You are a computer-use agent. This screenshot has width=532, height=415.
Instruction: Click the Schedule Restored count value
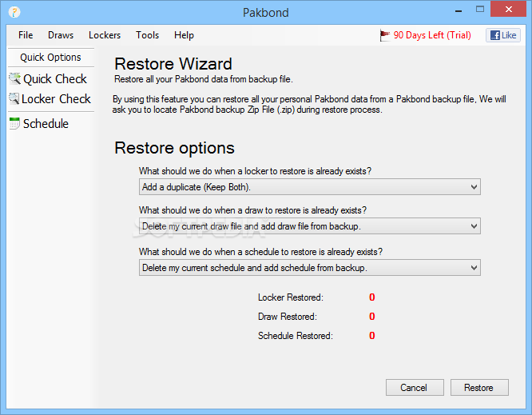point(372,336)
